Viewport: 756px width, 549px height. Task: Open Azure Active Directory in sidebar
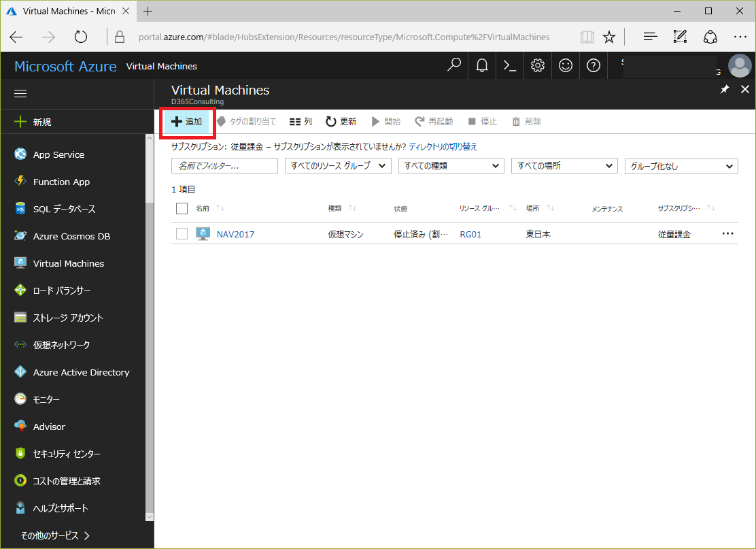[x=73, y=372]
